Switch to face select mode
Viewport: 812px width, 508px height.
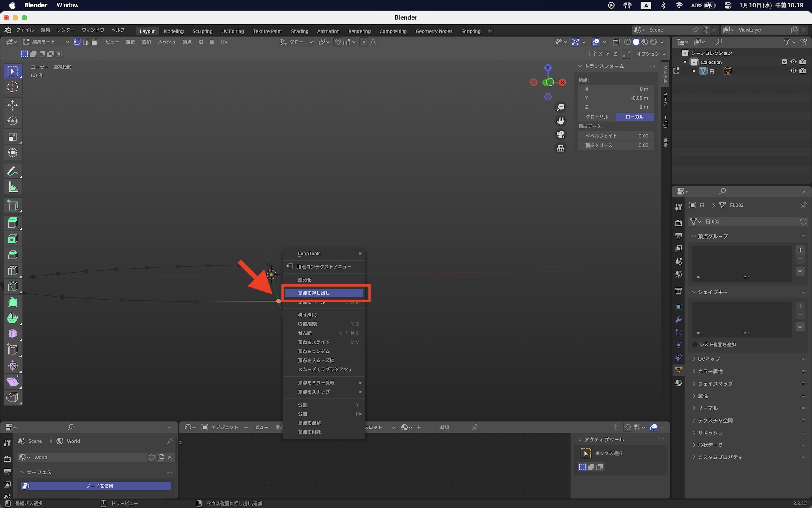click(95, 42)
